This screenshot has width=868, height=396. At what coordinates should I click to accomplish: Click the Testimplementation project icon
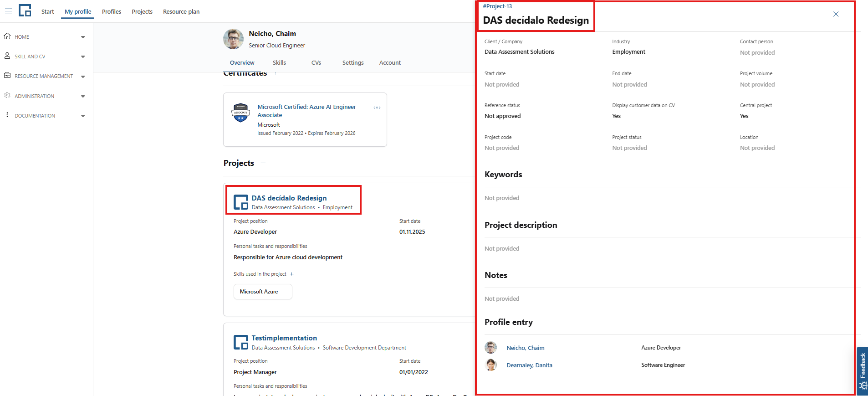pos(241,342)
